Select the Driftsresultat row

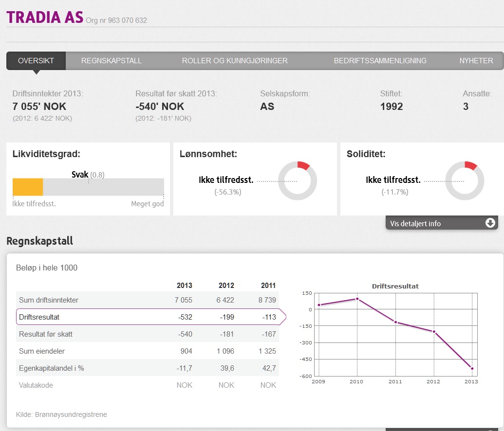tap(151, 317)
